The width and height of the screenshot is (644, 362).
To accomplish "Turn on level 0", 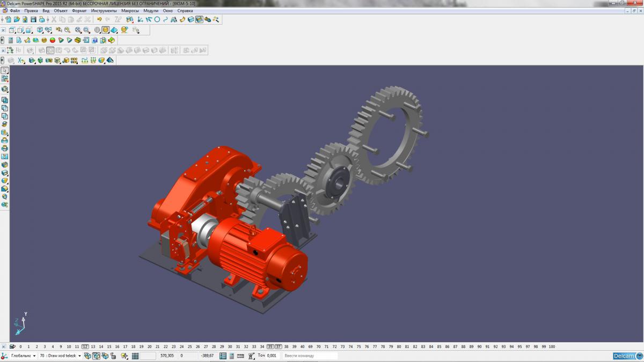I will [21, 346].
